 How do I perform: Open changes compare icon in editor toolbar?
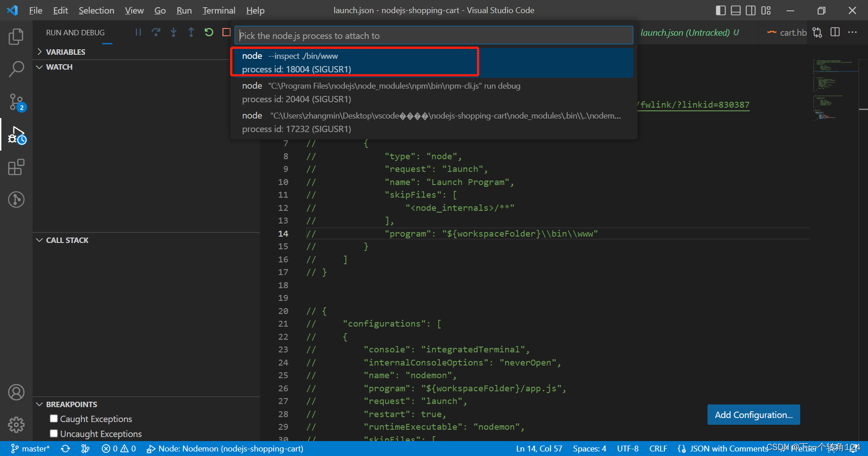pos(817,32)
